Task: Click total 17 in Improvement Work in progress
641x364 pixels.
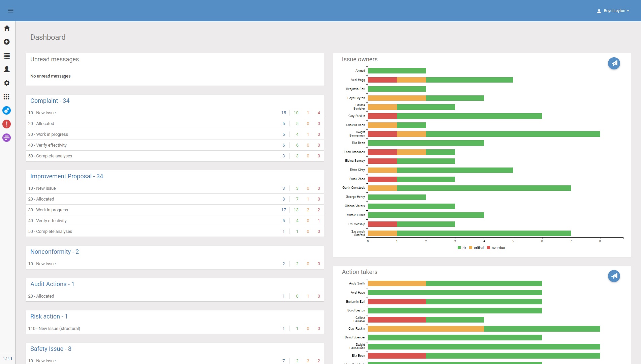Action: pyautogui.click(x=283, y=210)
